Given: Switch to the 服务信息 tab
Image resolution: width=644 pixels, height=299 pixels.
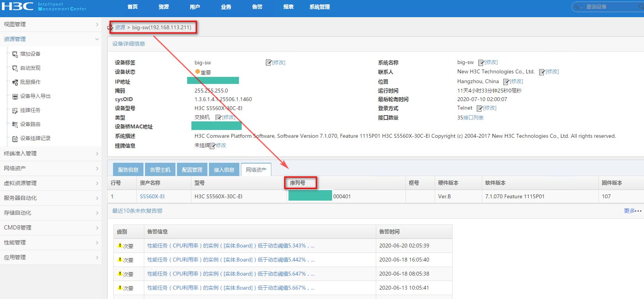Looking at the screenshot, I should pos(128,169).
